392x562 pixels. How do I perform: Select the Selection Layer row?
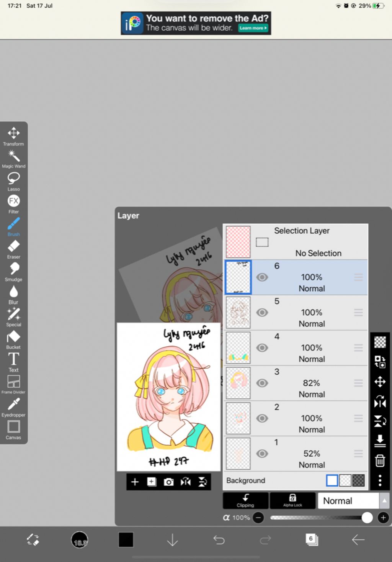(x=296, y=242)
